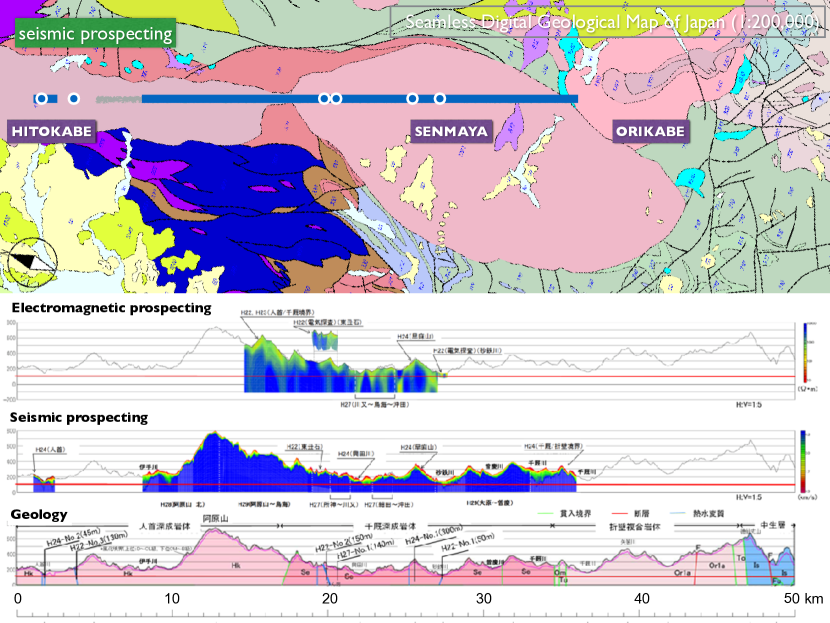The image size is (830, 623).
Task: Select the rightmost circle marker on the blue survey line
Action: coord(439,98)
